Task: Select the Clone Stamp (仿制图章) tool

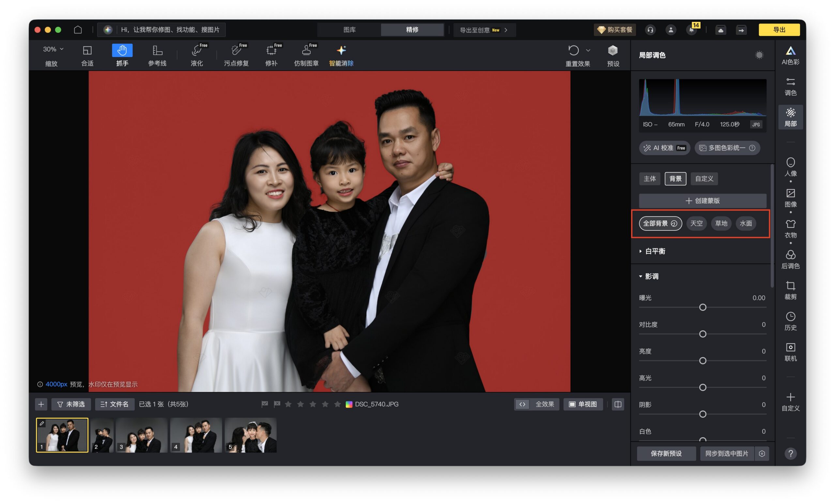Action: 306,55
